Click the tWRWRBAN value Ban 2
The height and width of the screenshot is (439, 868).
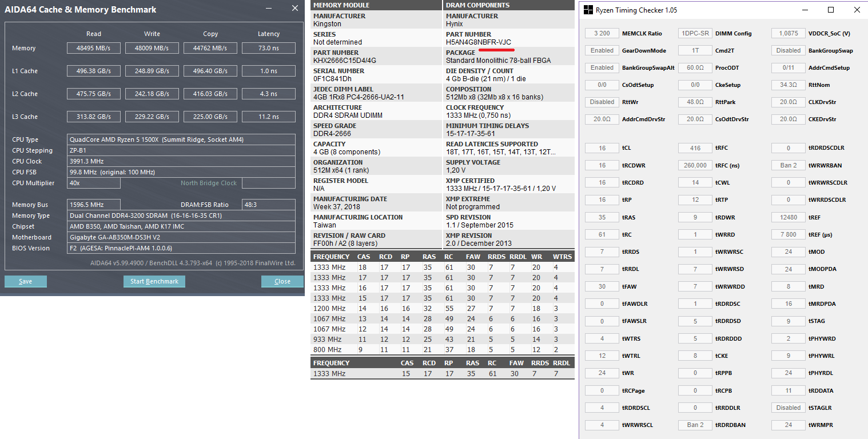pyautogui.click(x=789, y=165)
